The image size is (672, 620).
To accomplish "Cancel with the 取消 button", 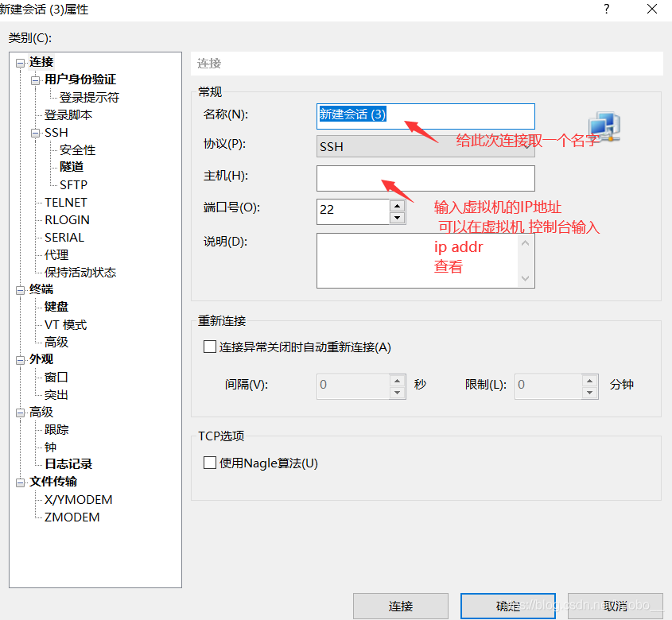I will coord(616,606).
